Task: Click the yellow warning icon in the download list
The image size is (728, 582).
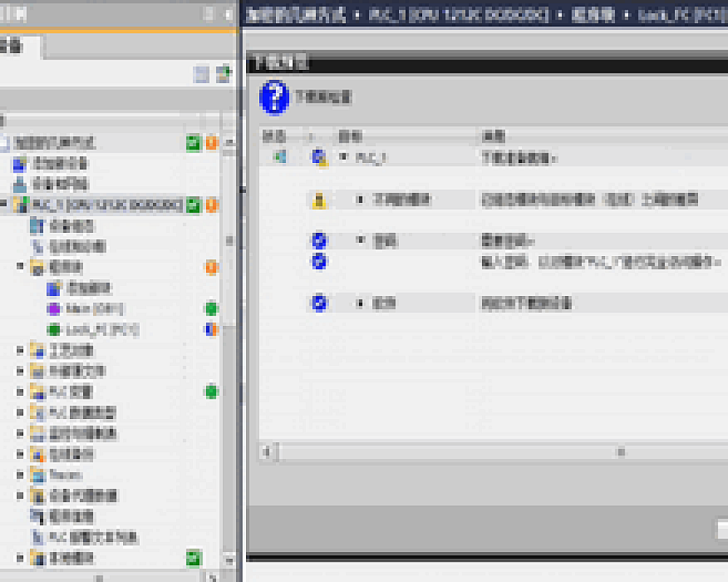Action: [319, 200]
